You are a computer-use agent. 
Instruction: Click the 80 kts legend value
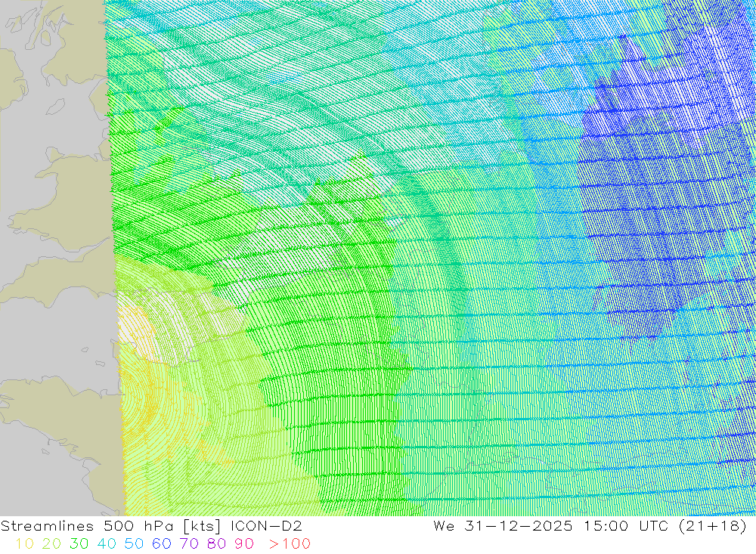(216, 544)
